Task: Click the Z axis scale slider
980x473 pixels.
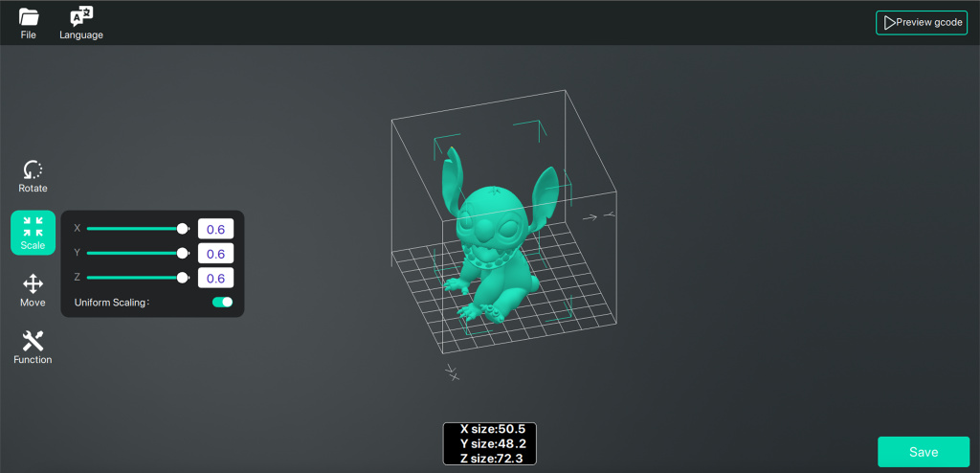Action: [134, 278]
